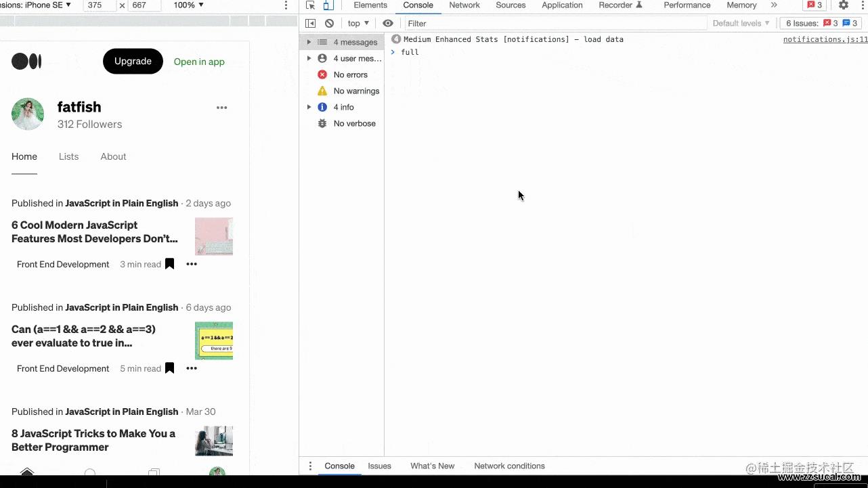Bookmark the 6 Cool Modern JavaScript article

pyautogui.click(x=170, y=264)
